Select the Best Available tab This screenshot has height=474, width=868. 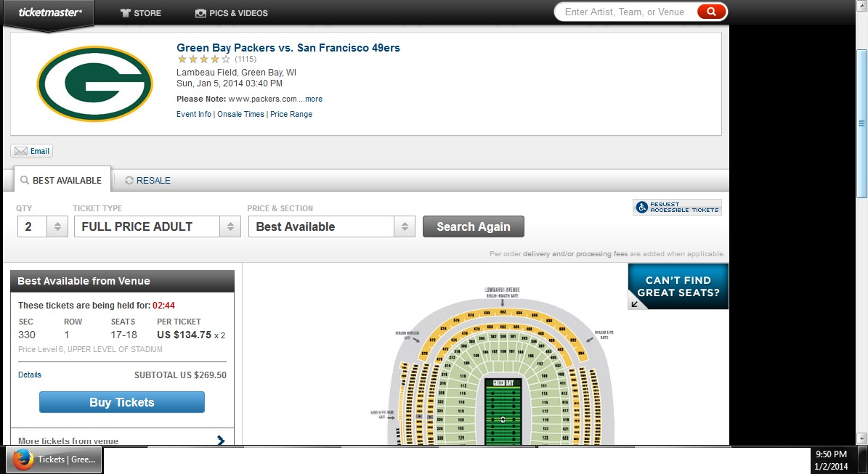[62, 180]
